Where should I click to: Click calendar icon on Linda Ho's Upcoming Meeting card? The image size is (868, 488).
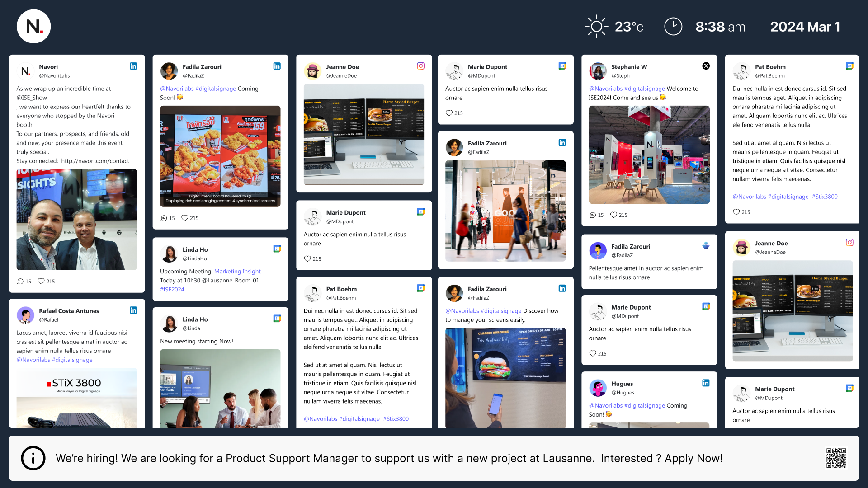click(277, 249)
